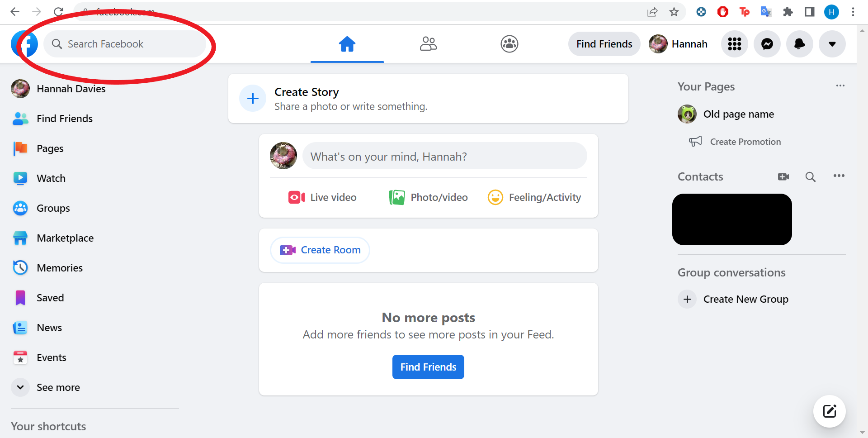
Task: Open the Tp extension icon
Action: click(745, 12)
